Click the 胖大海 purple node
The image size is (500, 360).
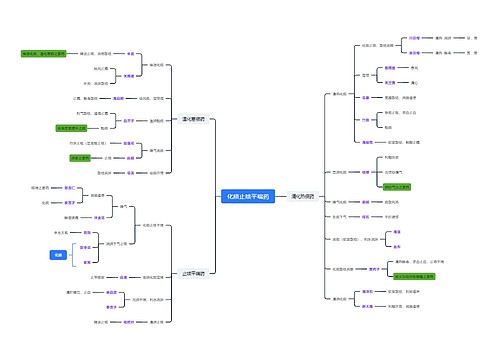click(367, 306)
